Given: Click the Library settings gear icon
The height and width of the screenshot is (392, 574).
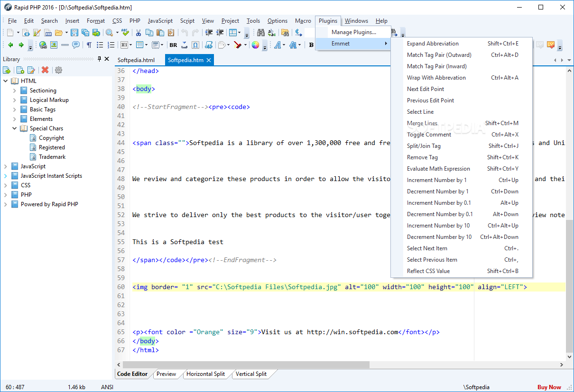Looking at the screenshot, I should pos(58,70).
